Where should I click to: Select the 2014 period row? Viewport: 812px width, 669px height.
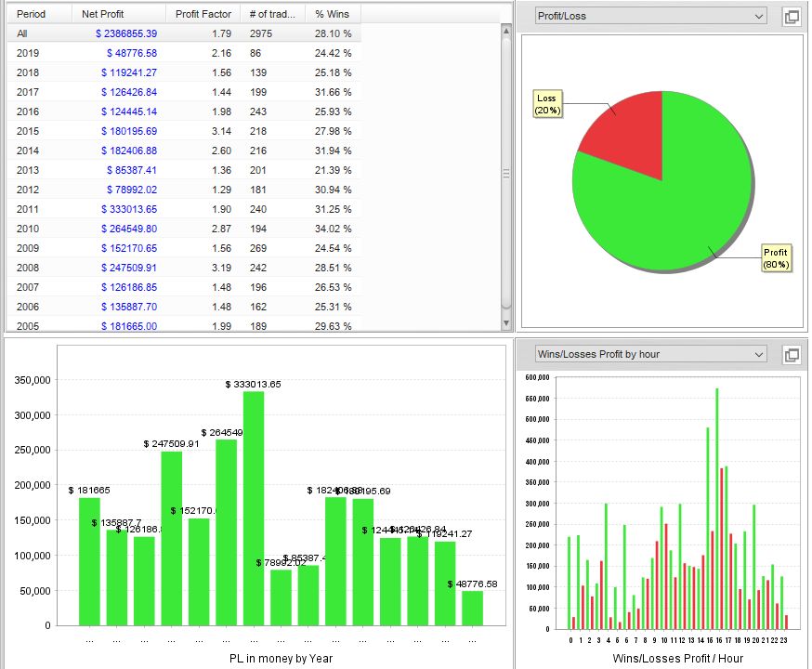pyautogui.click(x=184, y=151)
